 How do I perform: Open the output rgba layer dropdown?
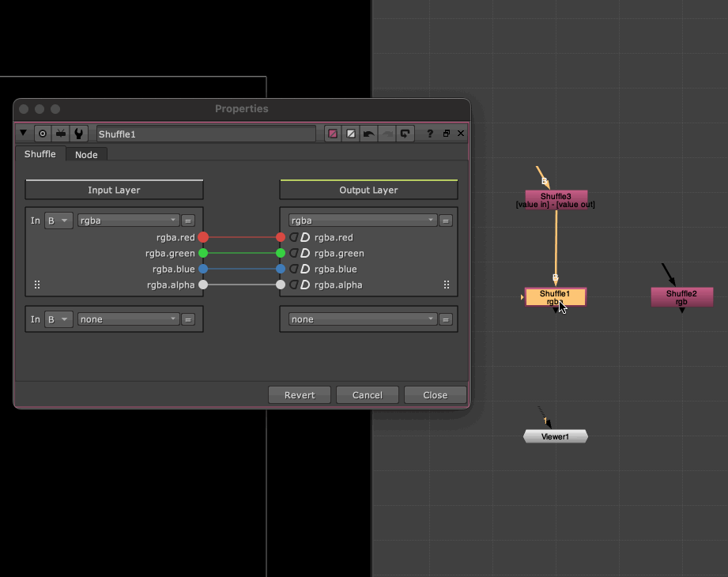coord(362,221)
